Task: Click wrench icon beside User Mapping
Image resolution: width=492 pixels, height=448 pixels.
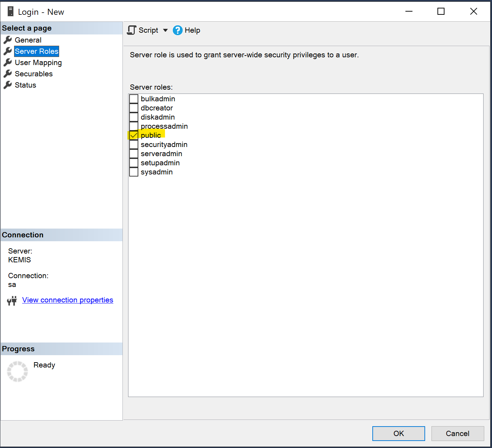Action: [x=8, y=63]
